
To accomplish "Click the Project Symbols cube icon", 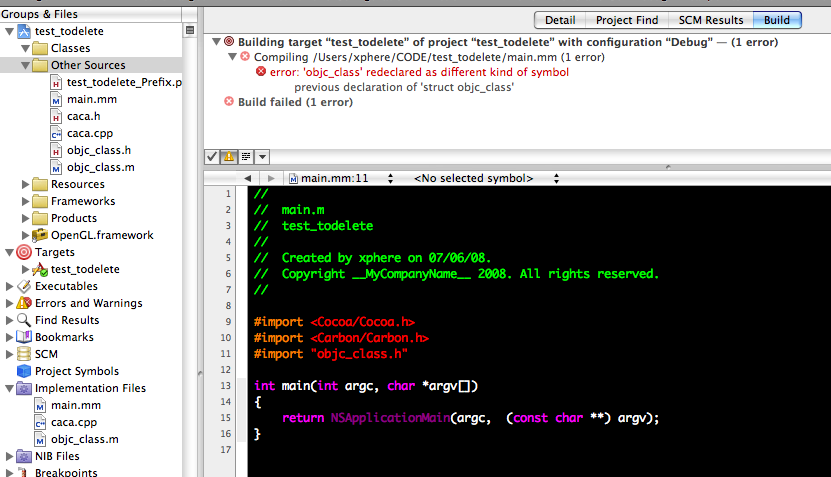I will pyautogui.click(x=24, y=371).
